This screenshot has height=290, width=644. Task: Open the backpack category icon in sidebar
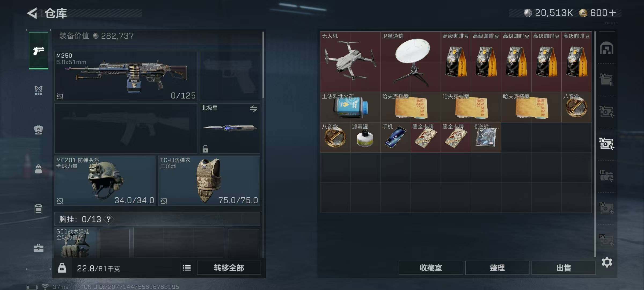click(38, 169)
